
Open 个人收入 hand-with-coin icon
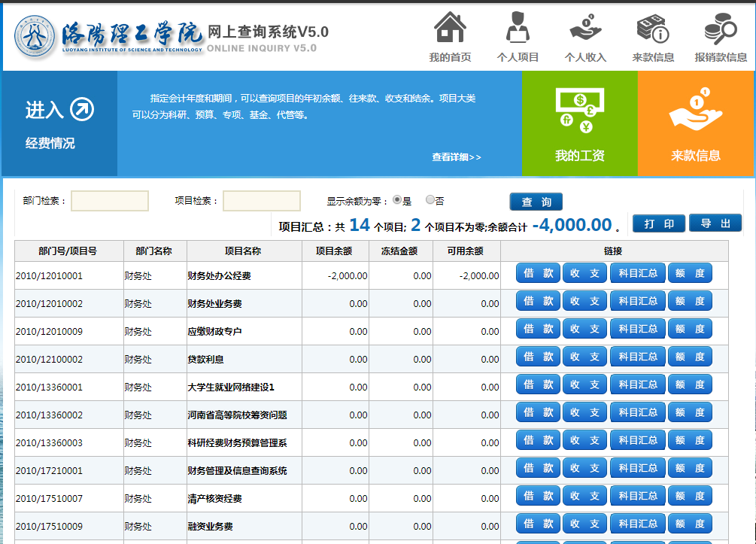[585, 29]
